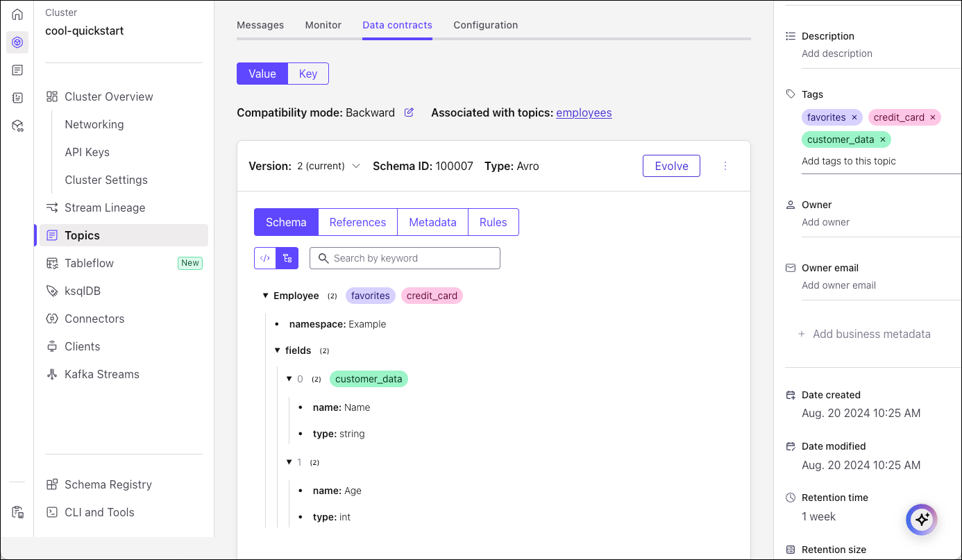Remove the favorites tag with x

point(854,117)
